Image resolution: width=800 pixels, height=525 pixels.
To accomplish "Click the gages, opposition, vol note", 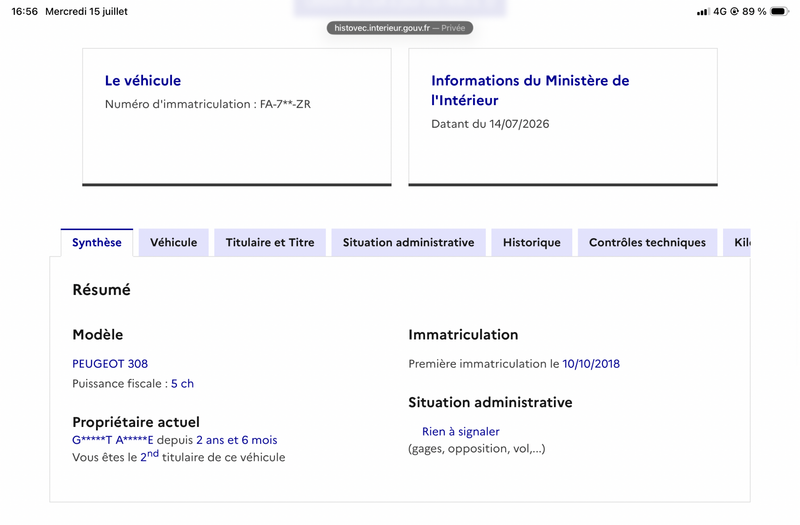I will pyautogui.click(x=477, y=448).
